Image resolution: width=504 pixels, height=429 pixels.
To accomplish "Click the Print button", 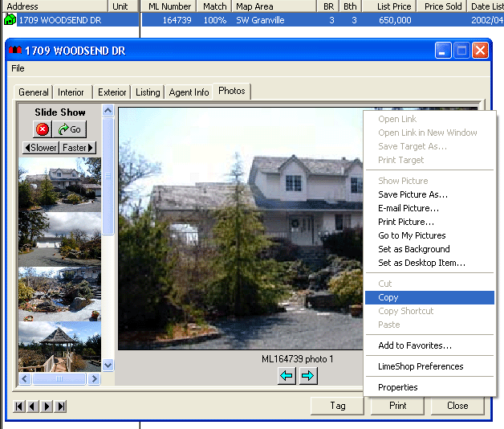I will [x=397, y=406].
